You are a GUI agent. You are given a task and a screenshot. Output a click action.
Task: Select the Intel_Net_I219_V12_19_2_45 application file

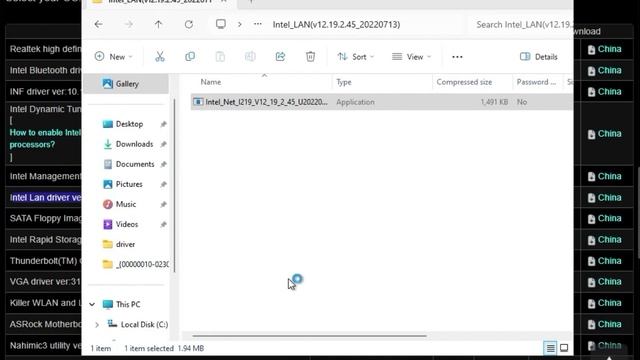tap(266, 102)
